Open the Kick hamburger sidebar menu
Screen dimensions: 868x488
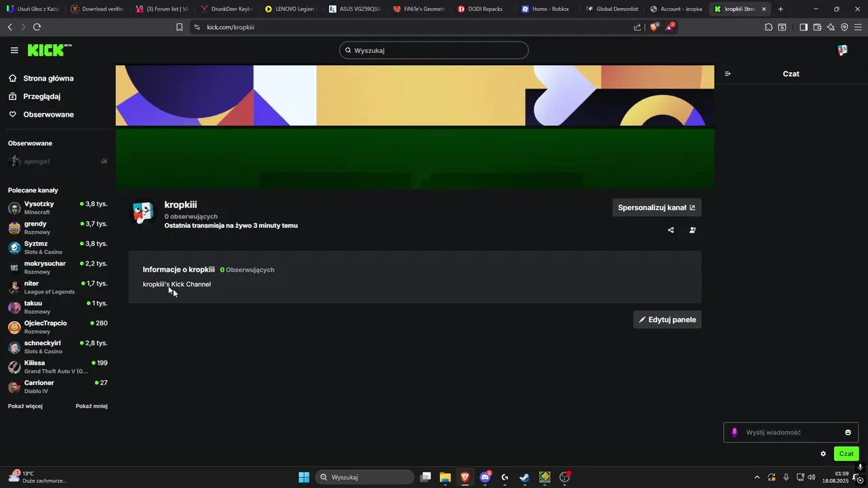14,50
